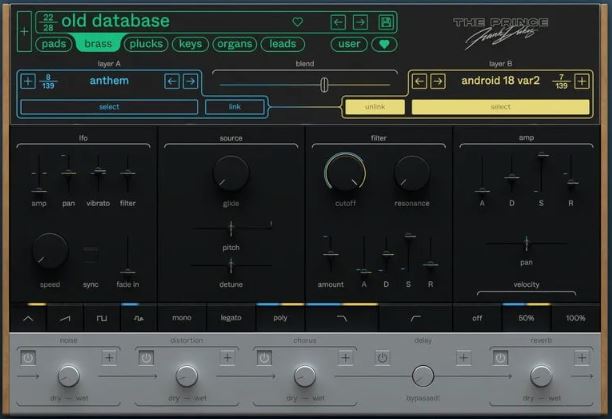612x419 pixels.
Task: Click the blend slider handle
Action: pos(324,84)
